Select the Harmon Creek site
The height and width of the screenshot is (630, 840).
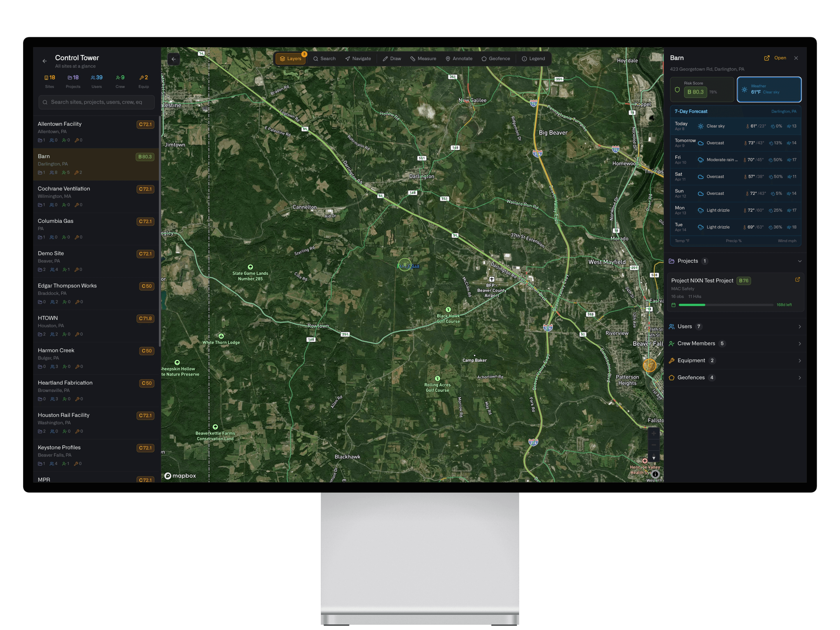pyautogui.click(x=96, y=358)
